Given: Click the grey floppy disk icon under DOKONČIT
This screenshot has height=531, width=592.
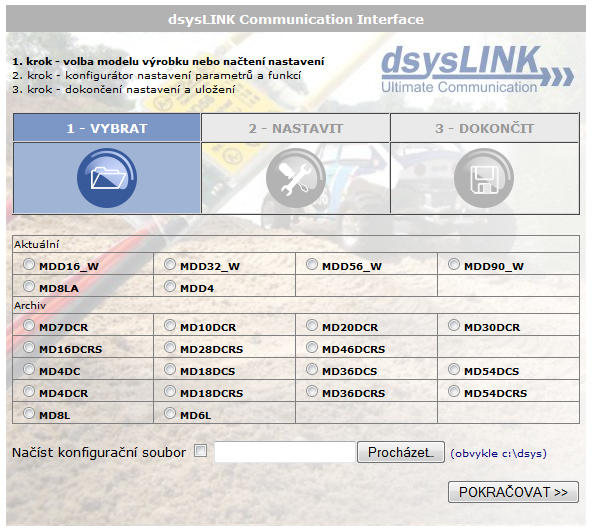Looking at the screenshot, I should pyautogui.click(x=484, y=178).
